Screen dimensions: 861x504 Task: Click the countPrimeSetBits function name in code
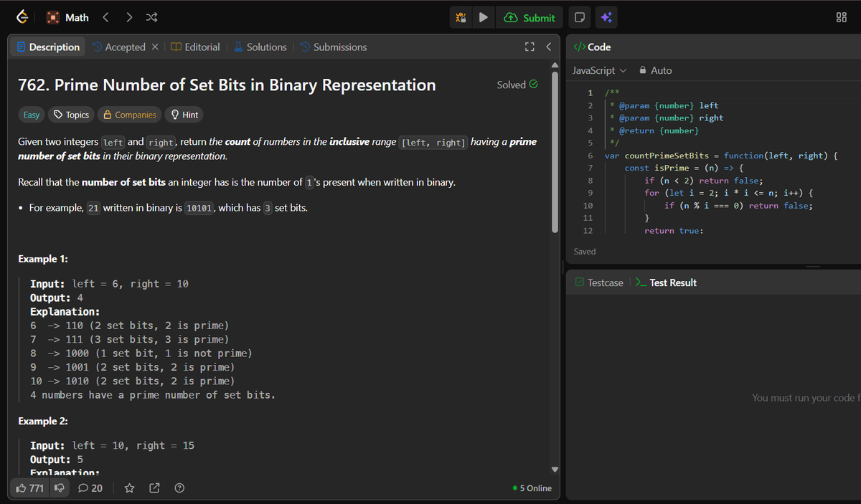(x=667, y=156)
